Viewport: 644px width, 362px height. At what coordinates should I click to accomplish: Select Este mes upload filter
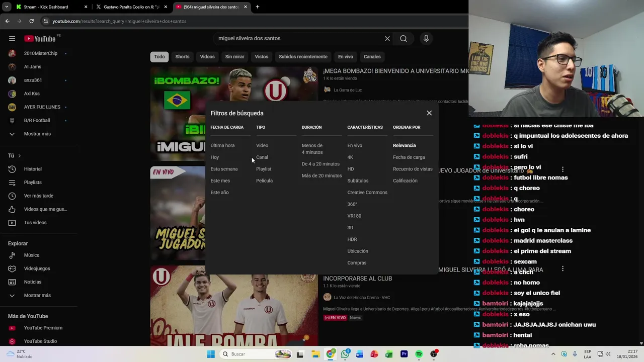tap(220, 180)
